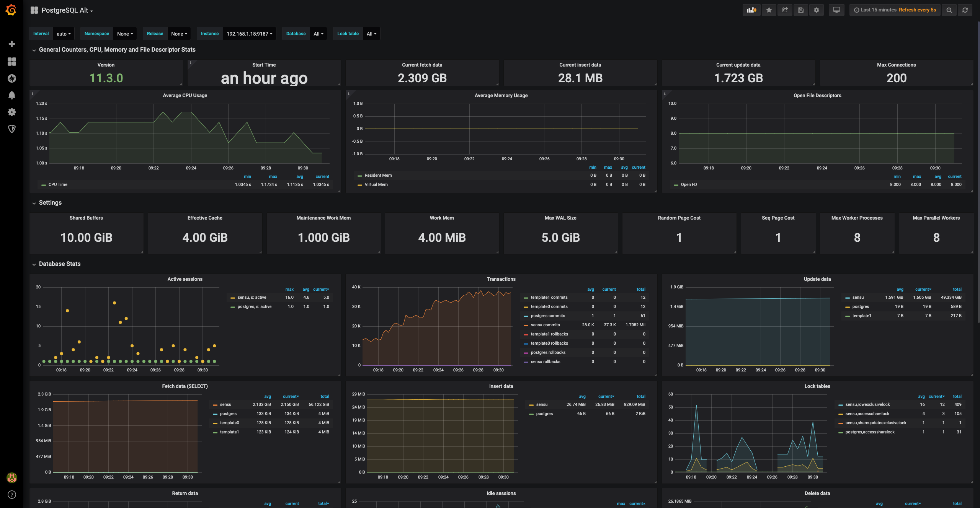Open the Average CPU Usage panel title menu
Viewport: 980px width, 508px height.
pos(185,95)
